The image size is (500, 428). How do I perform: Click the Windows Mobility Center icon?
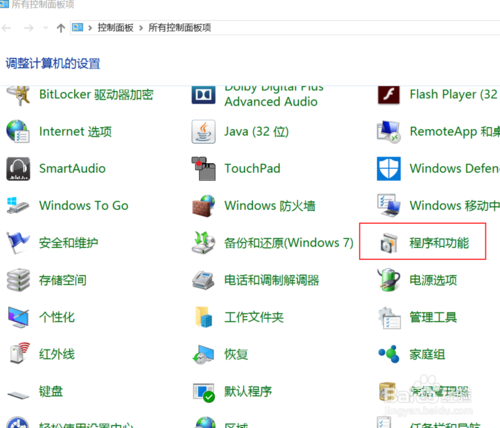(389, 205)
